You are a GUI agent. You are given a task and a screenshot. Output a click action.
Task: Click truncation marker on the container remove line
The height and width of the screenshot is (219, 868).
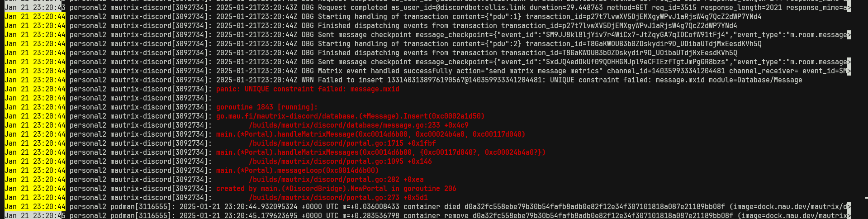point(849,216)
